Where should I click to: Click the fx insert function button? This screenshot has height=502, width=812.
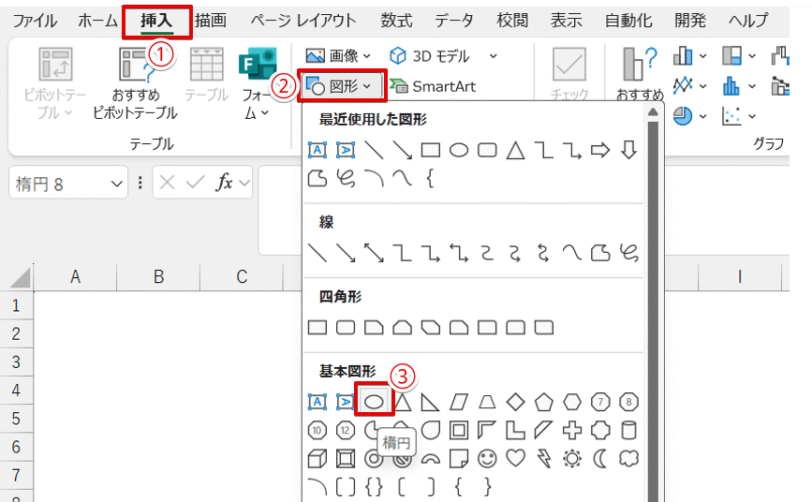tap(224, 182)
